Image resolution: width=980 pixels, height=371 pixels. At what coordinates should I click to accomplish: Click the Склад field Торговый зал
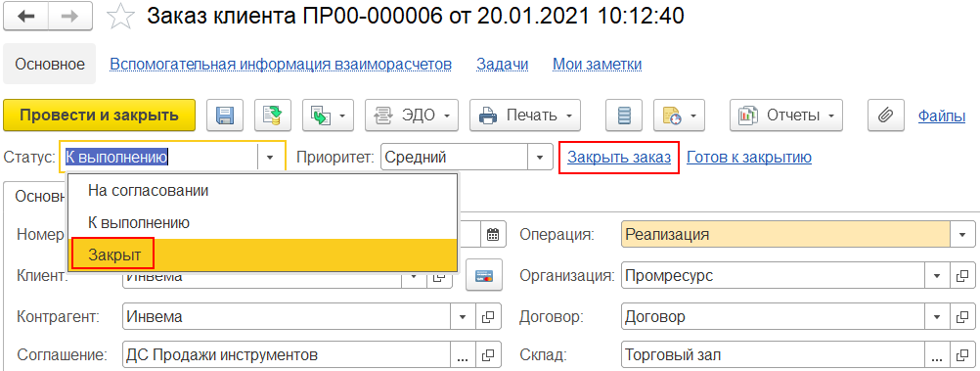773,355
